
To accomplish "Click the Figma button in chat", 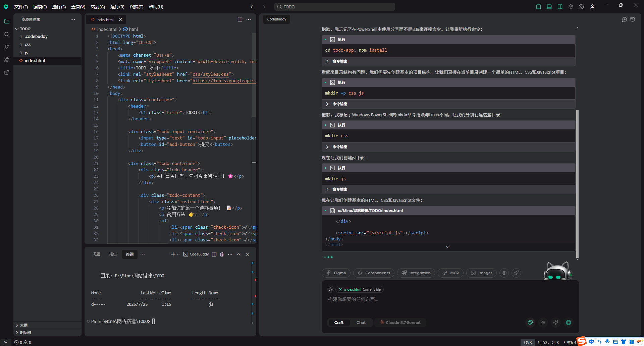I will pyautogui.click(x=336, y=273).
